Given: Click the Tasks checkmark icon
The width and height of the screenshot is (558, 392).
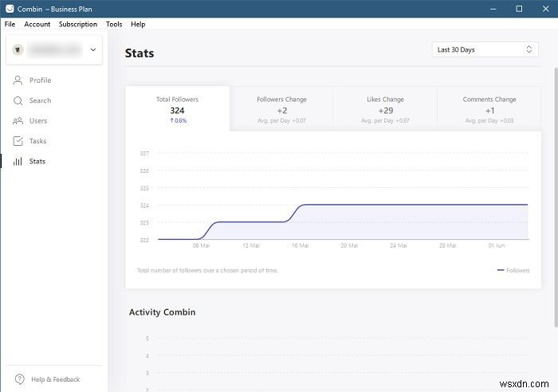Looking at the screenshot, I should click(18, 141).
